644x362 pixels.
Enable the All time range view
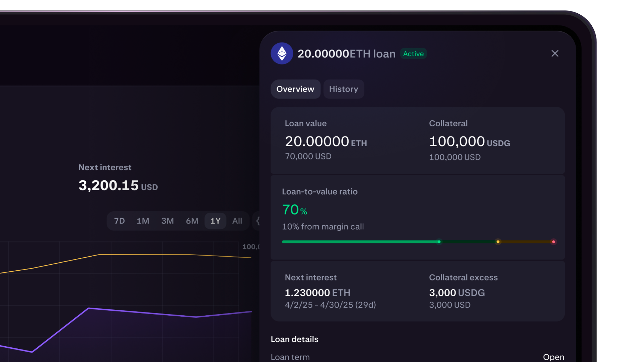pos(237,221)
